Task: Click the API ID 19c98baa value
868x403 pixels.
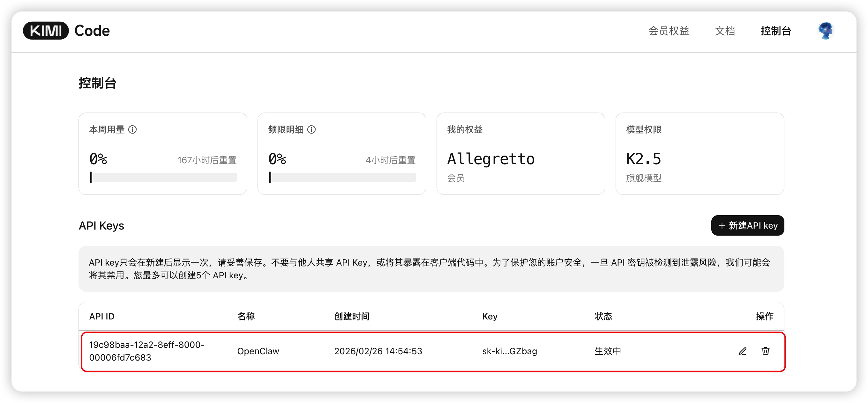Action: (146, 351)
